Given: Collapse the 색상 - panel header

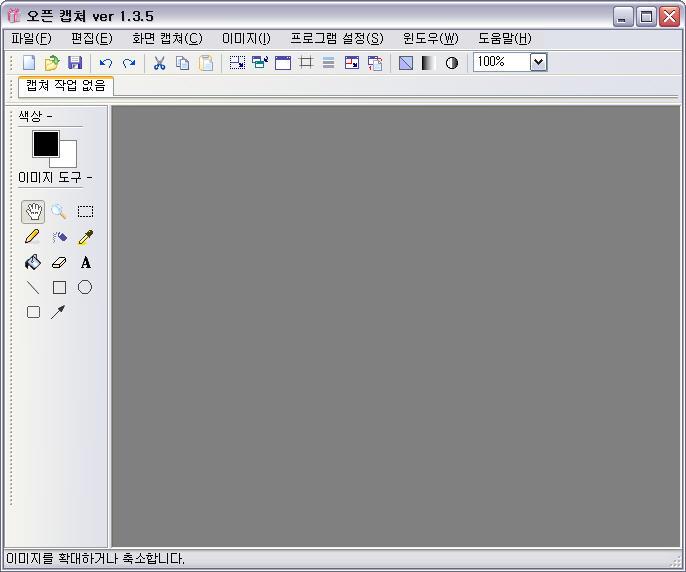Looking at the screenshot, I should point(35,116).
